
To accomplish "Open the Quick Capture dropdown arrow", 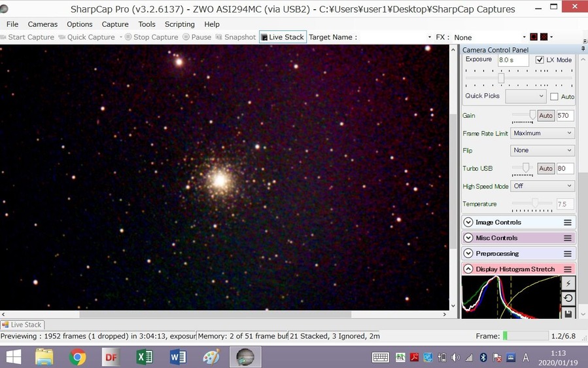I will pos(121,37).
